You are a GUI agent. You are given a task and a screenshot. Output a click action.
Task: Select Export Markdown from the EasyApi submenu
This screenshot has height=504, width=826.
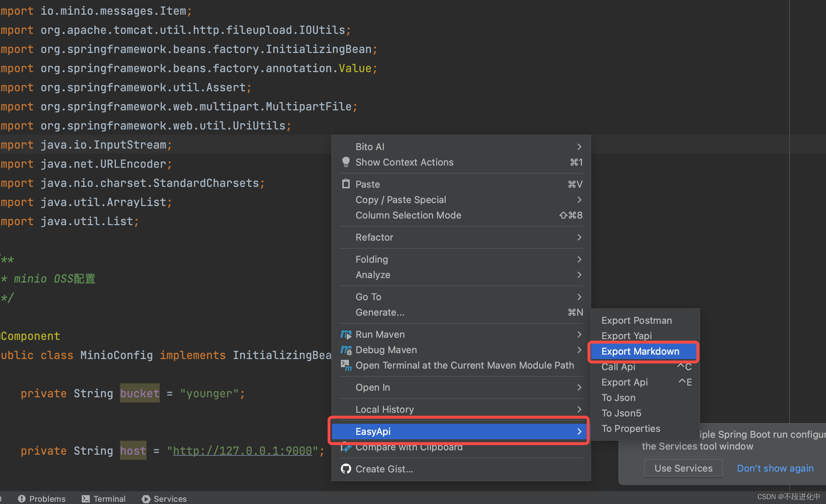(640, 351)
